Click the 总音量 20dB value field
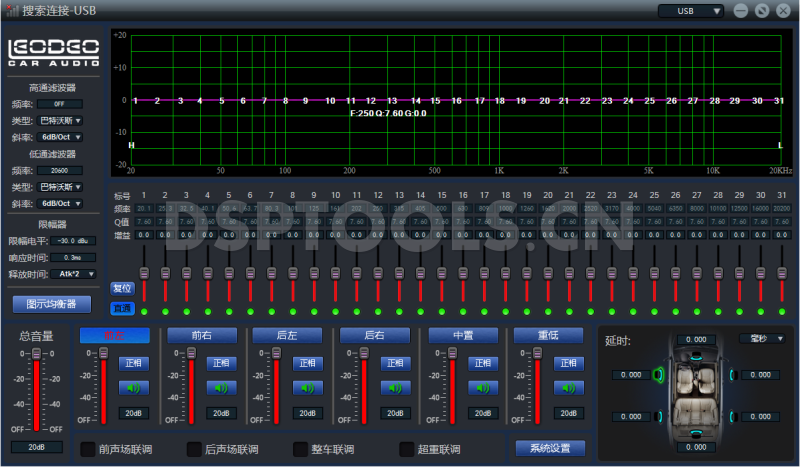The height and width of the screenshot is (467, 800). tap(37, 447)
